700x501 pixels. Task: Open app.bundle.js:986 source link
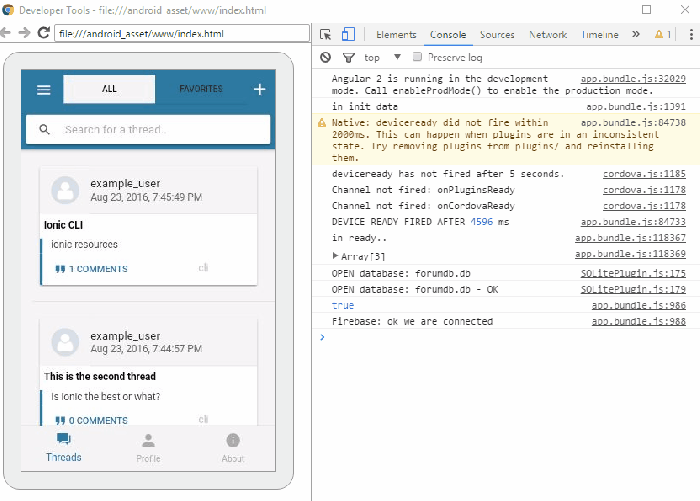point(639,305)
